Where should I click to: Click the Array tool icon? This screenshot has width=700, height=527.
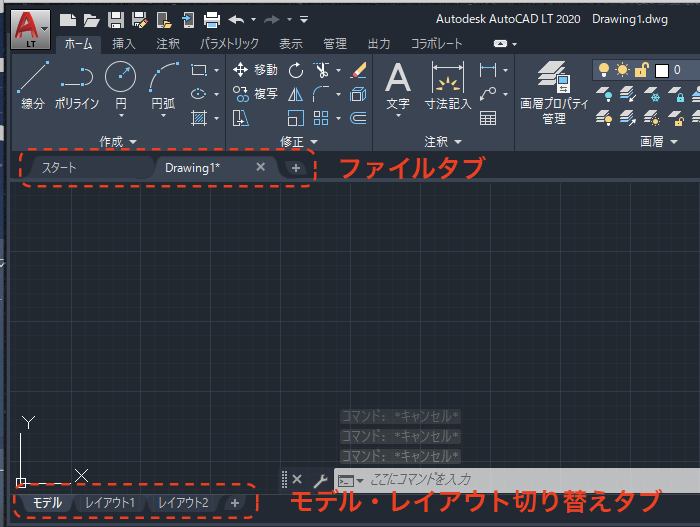pyautogui.click(x=321, y=118)
